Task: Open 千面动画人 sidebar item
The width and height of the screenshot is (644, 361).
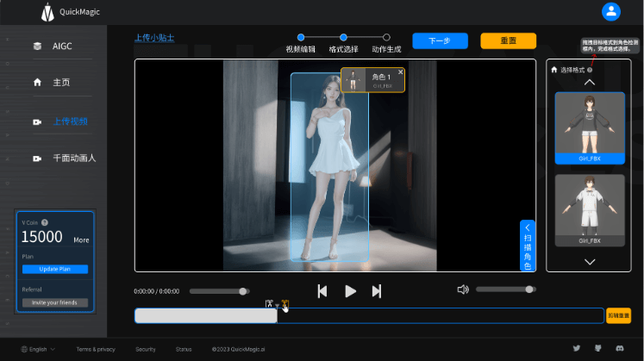Action: [x=74, y=158]
